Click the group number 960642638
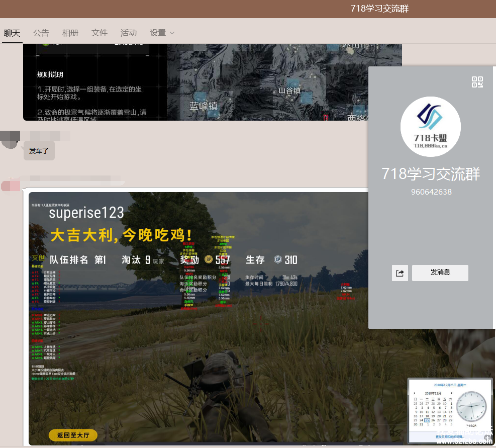Viewport: 496px width, 448px height. click(431, 192)
